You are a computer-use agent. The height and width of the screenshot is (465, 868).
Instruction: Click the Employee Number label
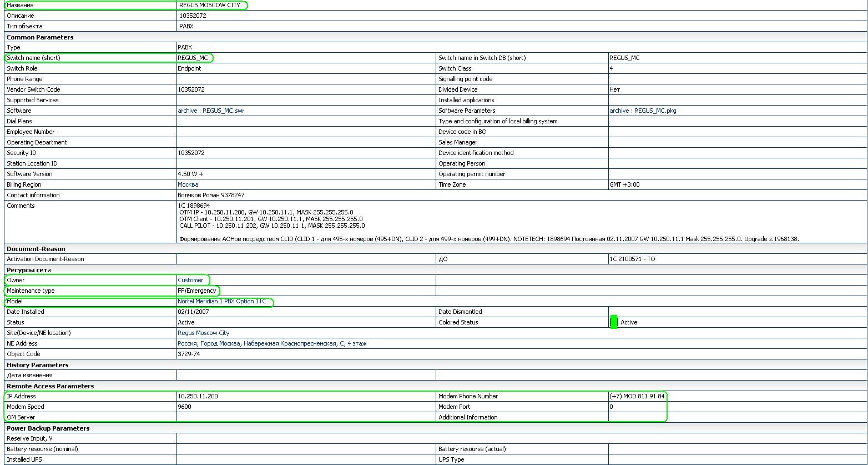tap(31, 132)
